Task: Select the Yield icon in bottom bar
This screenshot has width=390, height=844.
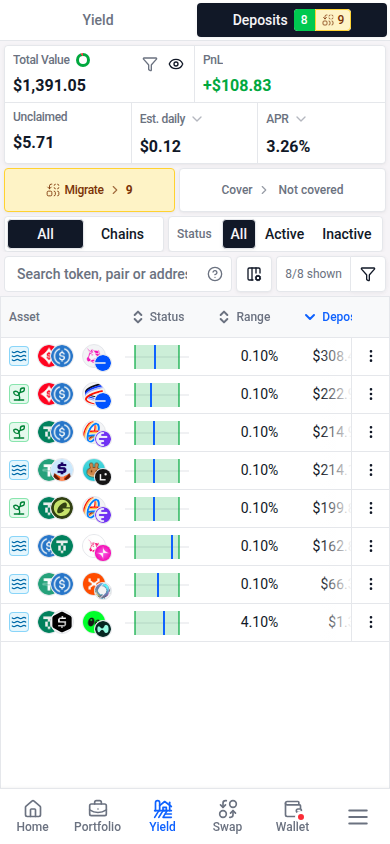Action: 162,808
